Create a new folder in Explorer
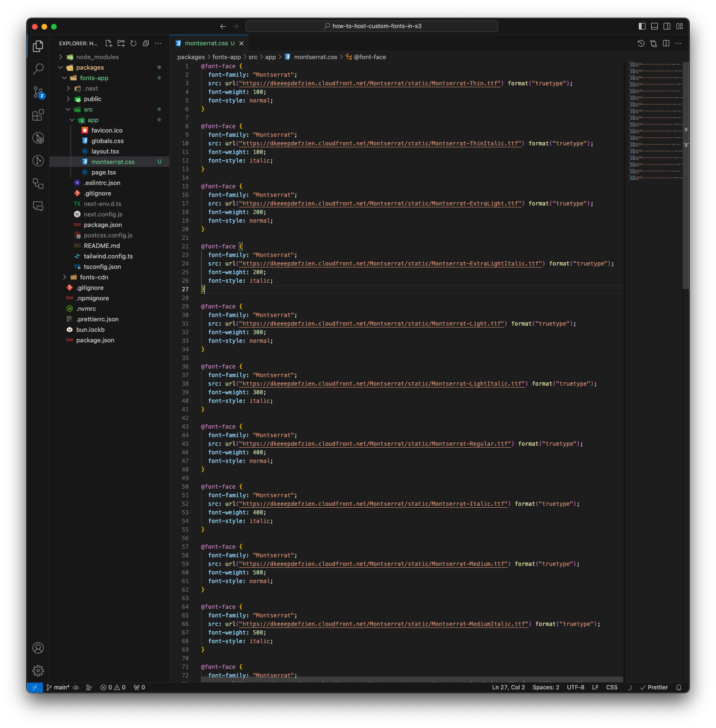This screenshot has width=716, height=728. (121, 43)
